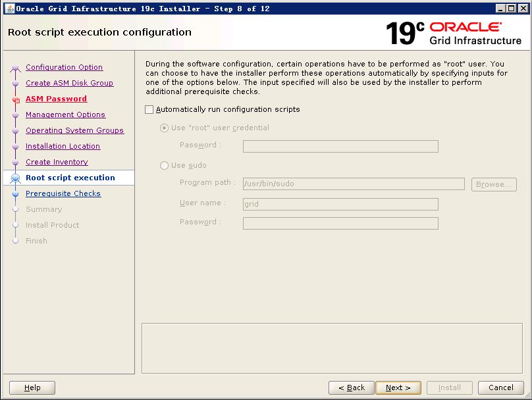This screenshot has height=400, width=532.
Task: Enable Automatically run configuration scripts checkbox
Action: pos(149,109)
